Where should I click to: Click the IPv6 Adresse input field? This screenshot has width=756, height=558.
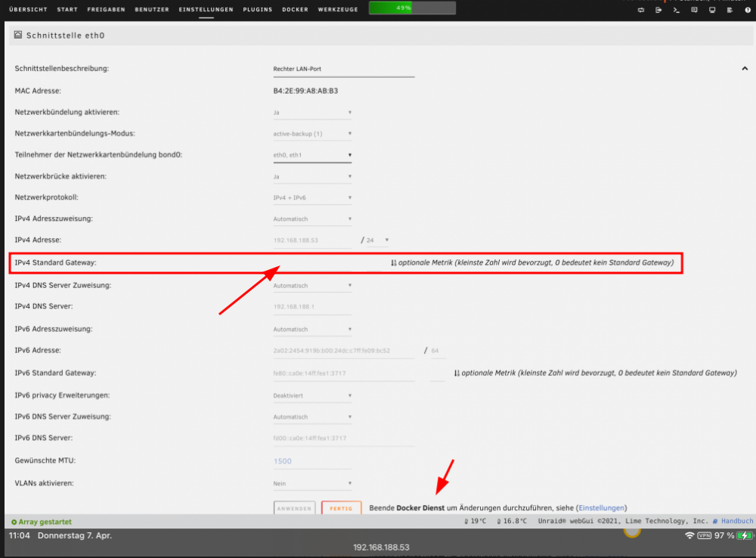click(344, 351)
